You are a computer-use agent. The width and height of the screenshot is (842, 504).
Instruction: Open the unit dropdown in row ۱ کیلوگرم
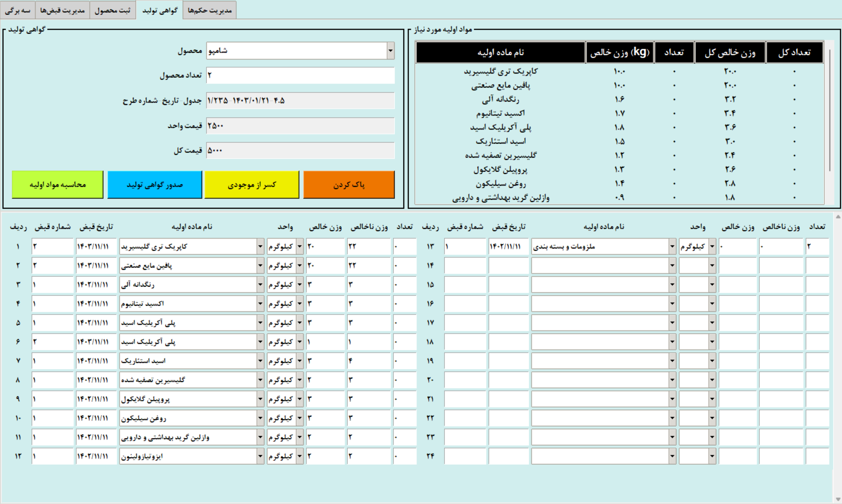(299, 246)
